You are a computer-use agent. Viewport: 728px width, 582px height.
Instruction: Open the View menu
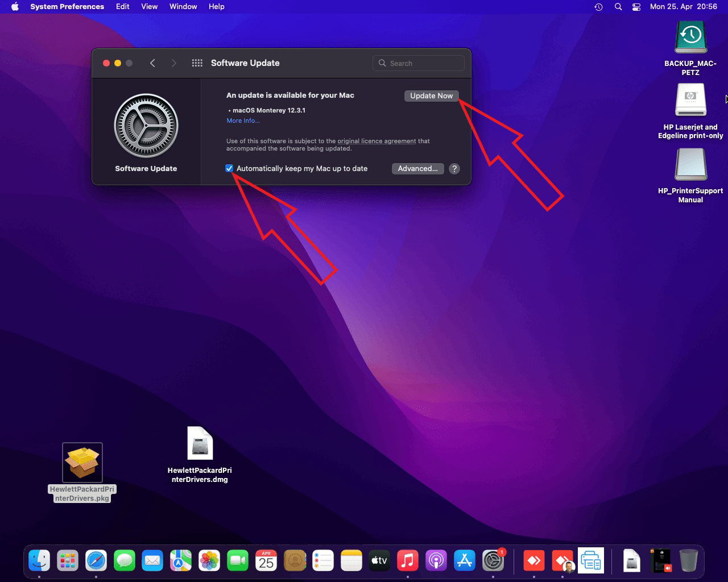pos(150,7)
